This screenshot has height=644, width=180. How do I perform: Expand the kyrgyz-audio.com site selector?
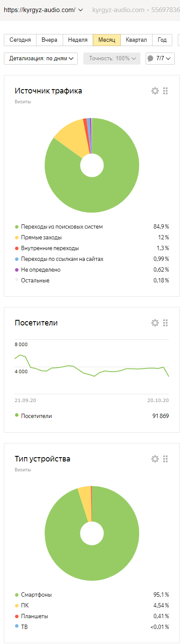(x=43, y=9)
